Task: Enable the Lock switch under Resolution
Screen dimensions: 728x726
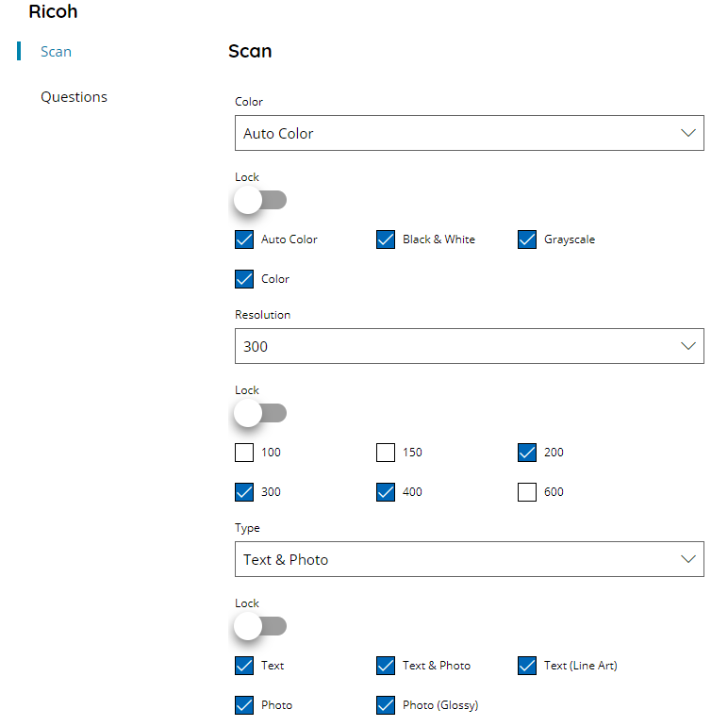Action: coord(260,413)
